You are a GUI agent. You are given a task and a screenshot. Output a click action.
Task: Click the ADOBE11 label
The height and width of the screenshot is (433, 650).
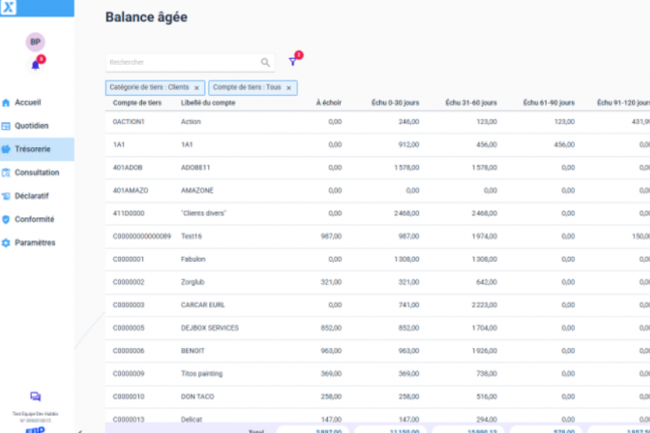[x=195, y=168]
